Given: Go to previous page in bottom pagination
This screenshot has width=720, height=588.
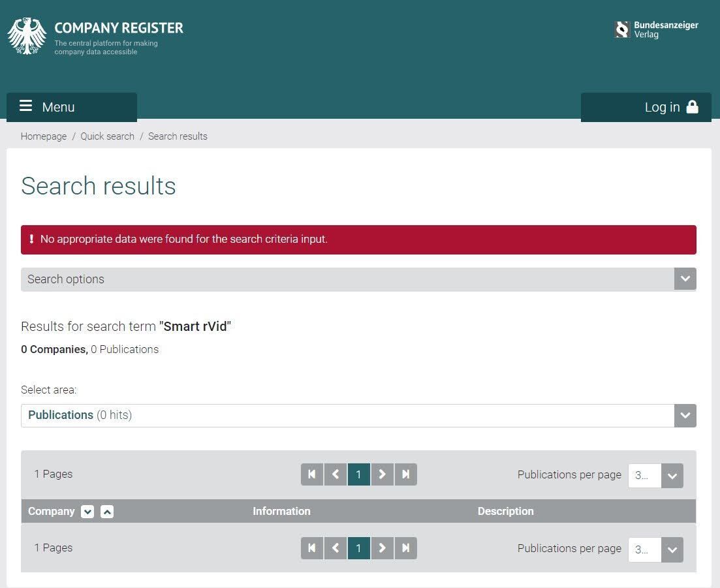Looking at the screenshot, I should (336, 548).
